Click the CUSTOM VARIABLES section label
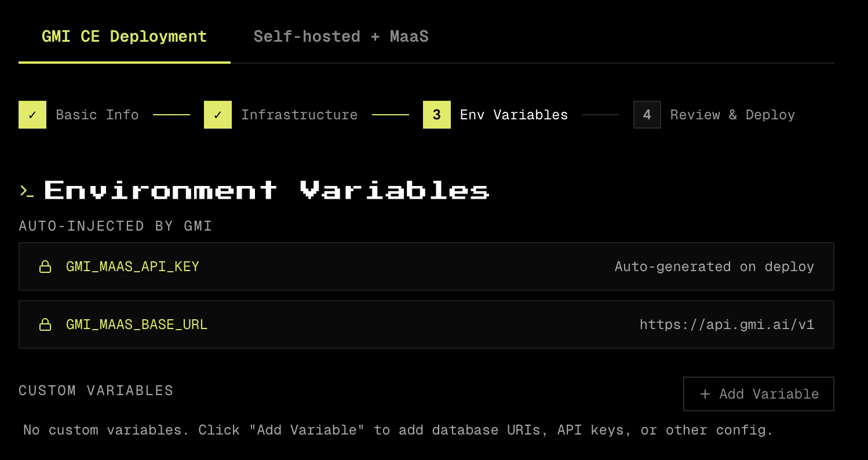This screenshot has width=868, height=460. 96,390
